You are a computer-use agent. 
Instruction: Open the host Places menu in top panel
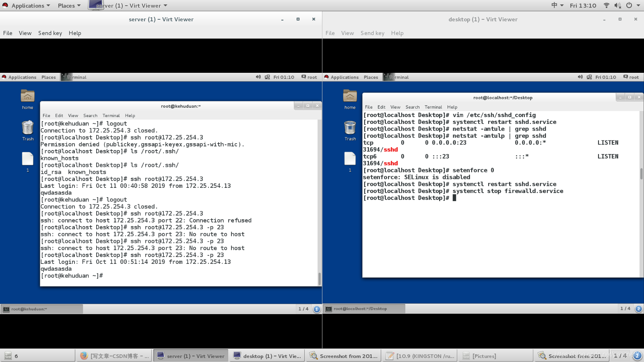69,6
